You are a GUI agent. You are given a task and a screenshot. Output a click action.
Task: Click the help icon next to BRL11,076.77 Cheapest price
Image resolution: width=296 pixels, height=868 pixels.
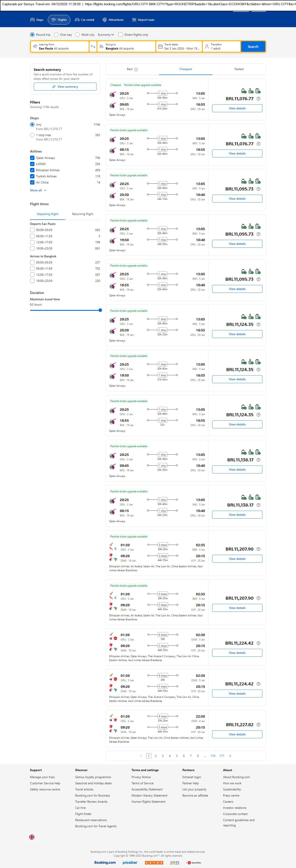[x=258, y=99]
